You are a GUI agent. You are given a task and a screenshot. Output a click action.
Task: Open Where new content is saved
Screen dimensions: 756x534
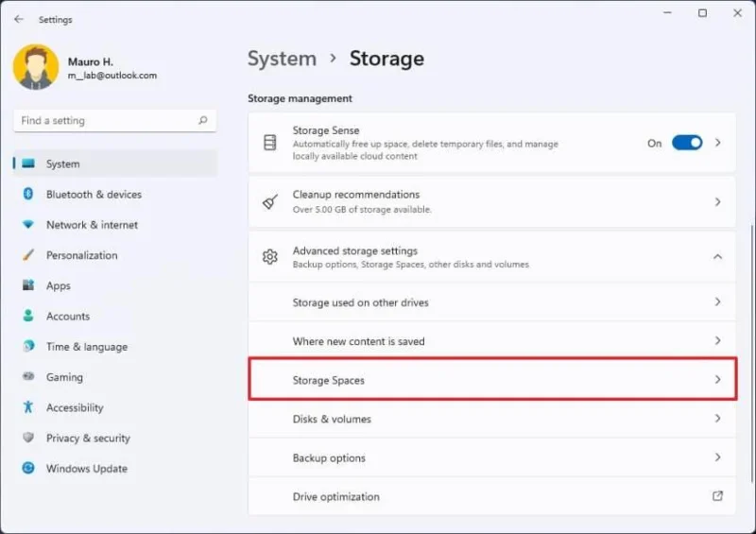[x=492, y=340]
